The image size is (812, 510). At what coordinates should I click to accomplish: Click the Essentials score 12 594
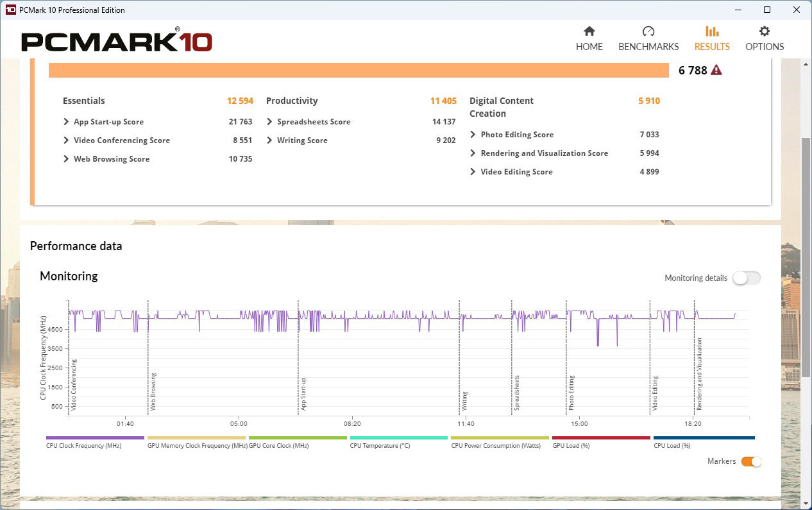click(x=240, y=101)
